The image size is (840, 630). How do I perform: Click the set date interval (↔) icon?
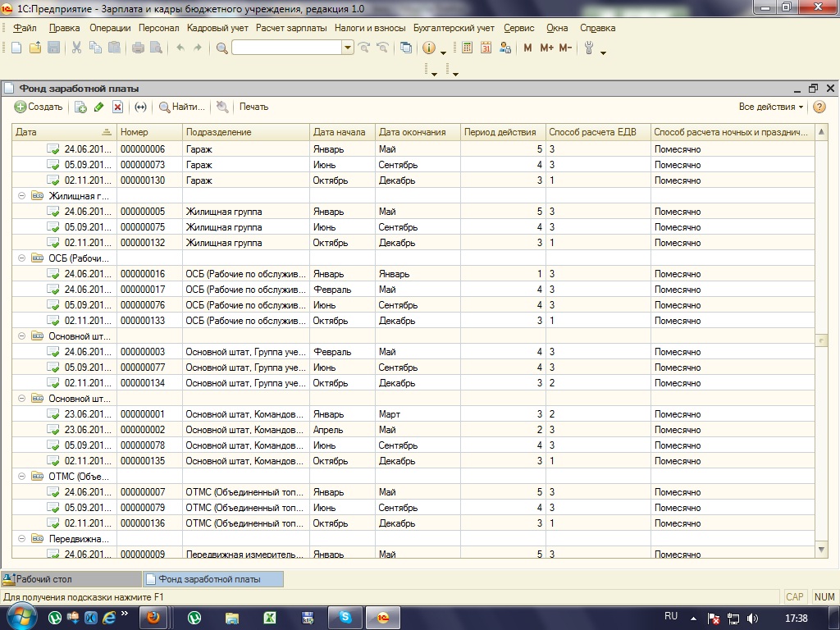coord(140,107)
